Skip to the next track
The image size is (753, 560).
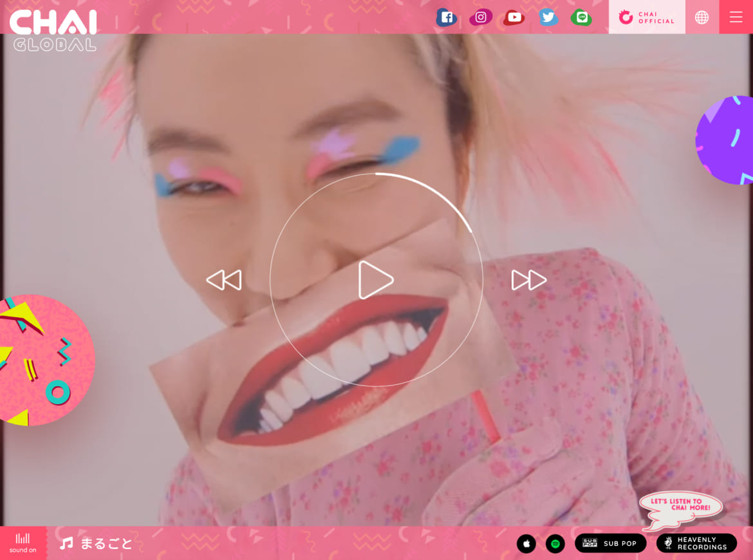(x=529, y=280)
